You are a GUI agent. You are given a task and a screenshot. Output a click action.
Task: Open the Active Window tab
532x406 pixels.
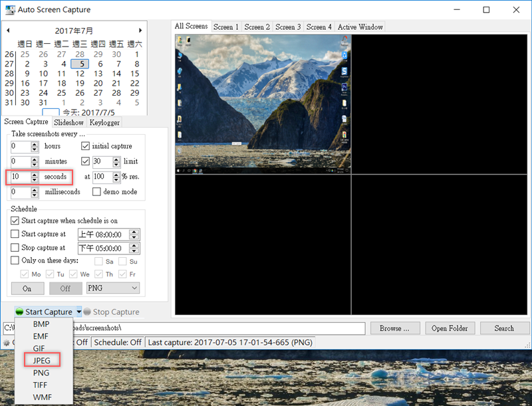[360, 27]
